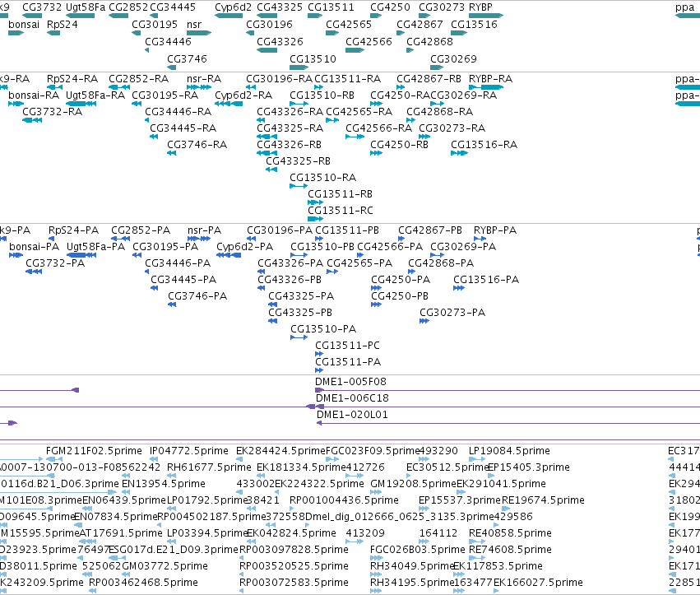Image resolution: width=700 pixels, height=595 pixels.
Task: Select the RYBP gene glyph
Action: coord(486,16)
